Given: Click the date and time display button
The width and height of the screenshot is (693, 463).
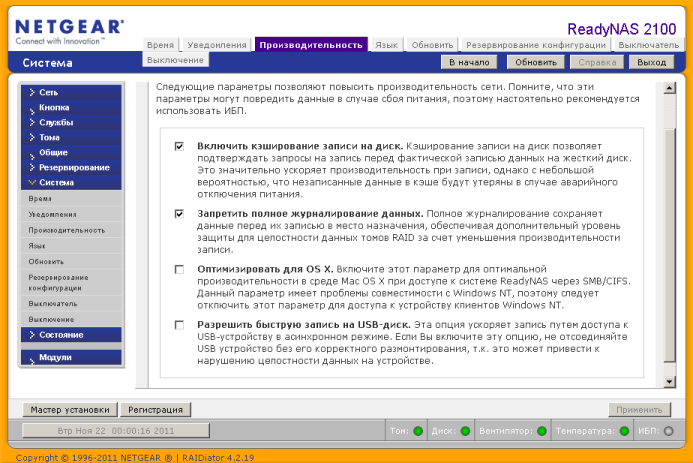Looking at the screenshot, I should click(116, 431).
